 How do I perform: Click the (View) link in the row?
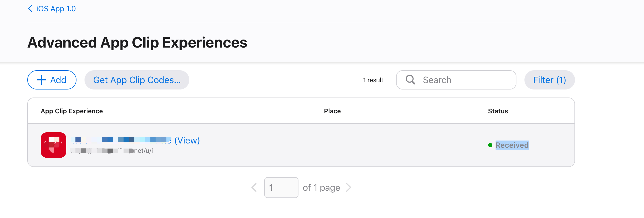click(x=187, y=140)
